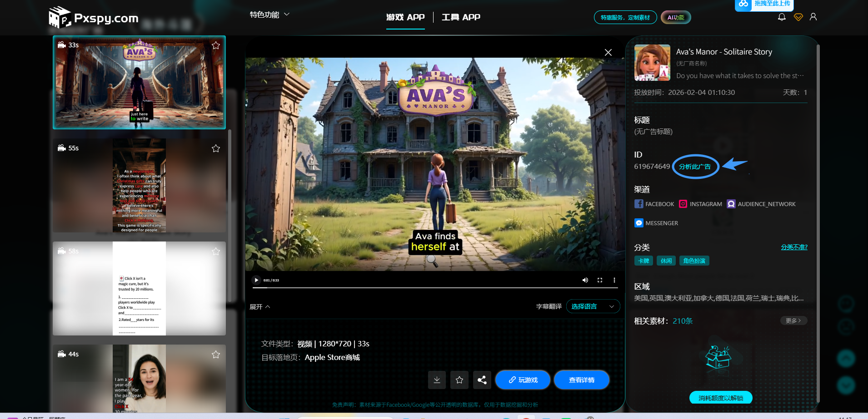868x419 pixels.
Task: Click the Audience Network channel icon
Action: coord(731,204)
